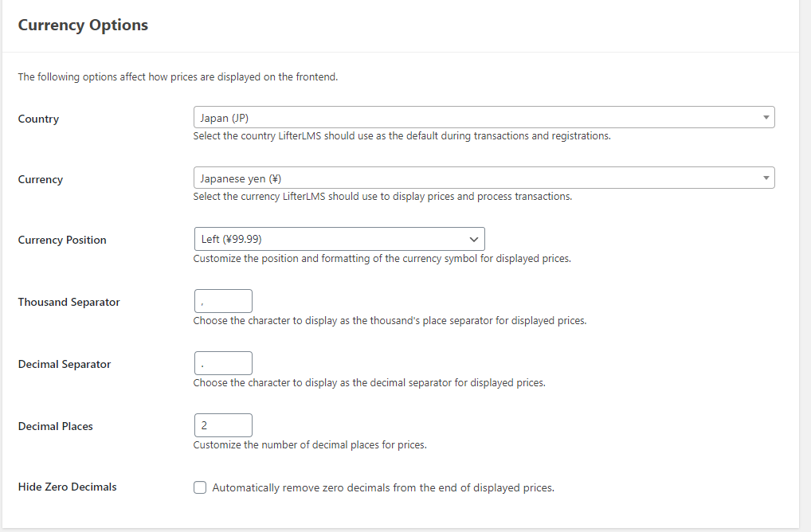The height and width of the screenshot is (532, 811).
Task: Click the Decimal Places label
Action: (55, 426)
